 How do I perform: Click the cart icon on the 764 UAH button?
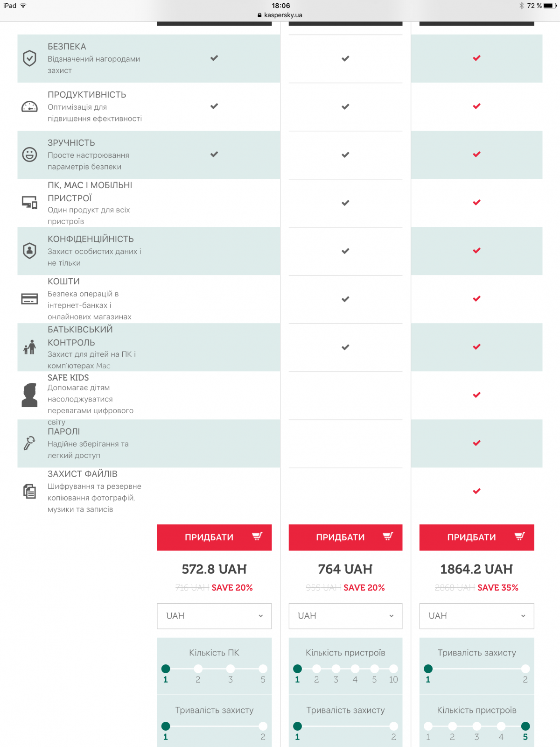388,536
